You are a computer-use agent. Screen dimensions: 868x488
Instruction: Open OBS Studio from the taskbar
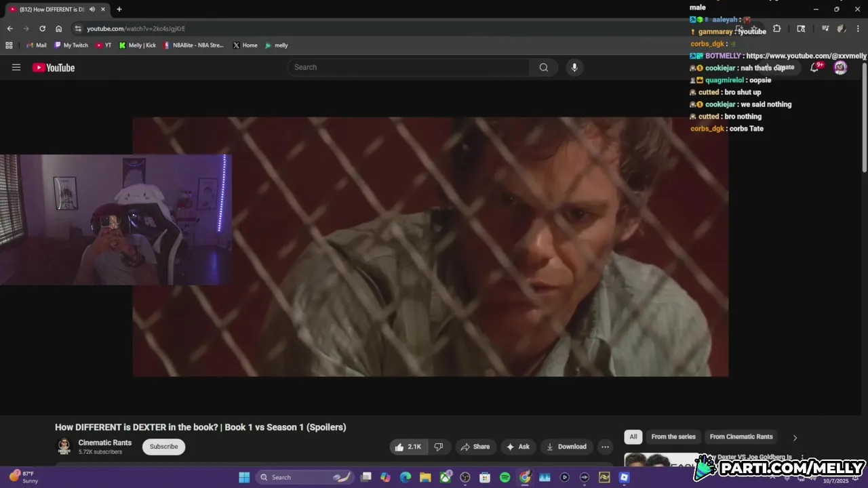pyautogui.click(x=465, y=477)
